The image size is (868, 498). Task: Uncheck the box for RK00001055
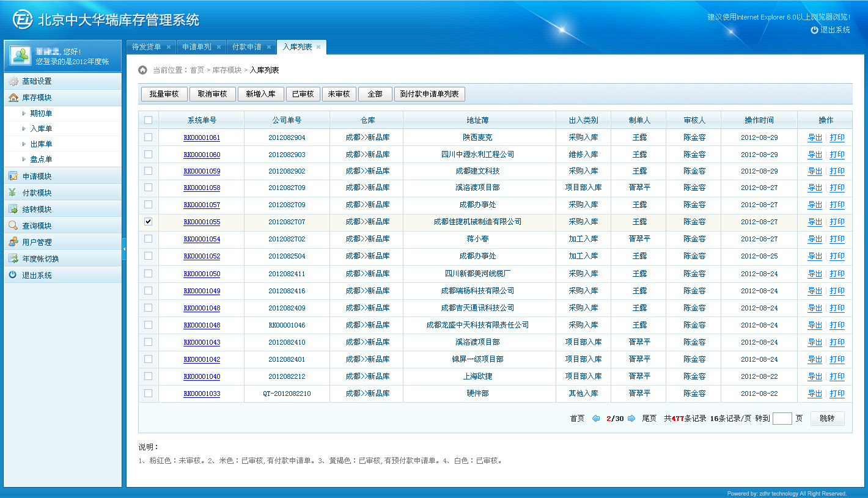click(149, 222)
